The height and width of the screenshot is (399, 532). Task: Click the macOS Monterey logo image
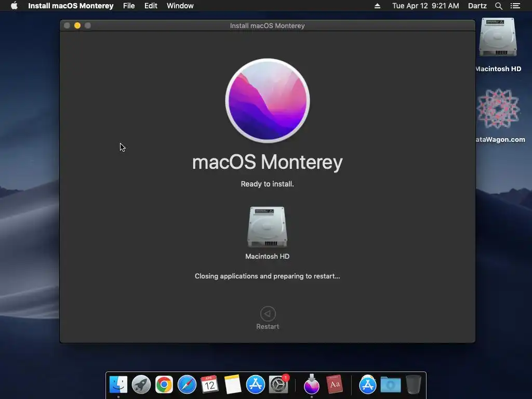[268, 101]
